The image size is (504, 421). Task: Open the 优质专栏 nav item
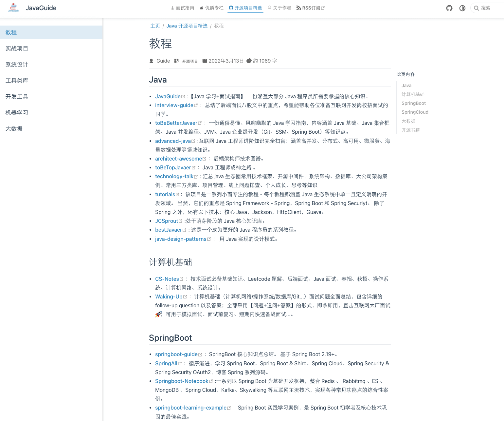(x=211, y=8)
